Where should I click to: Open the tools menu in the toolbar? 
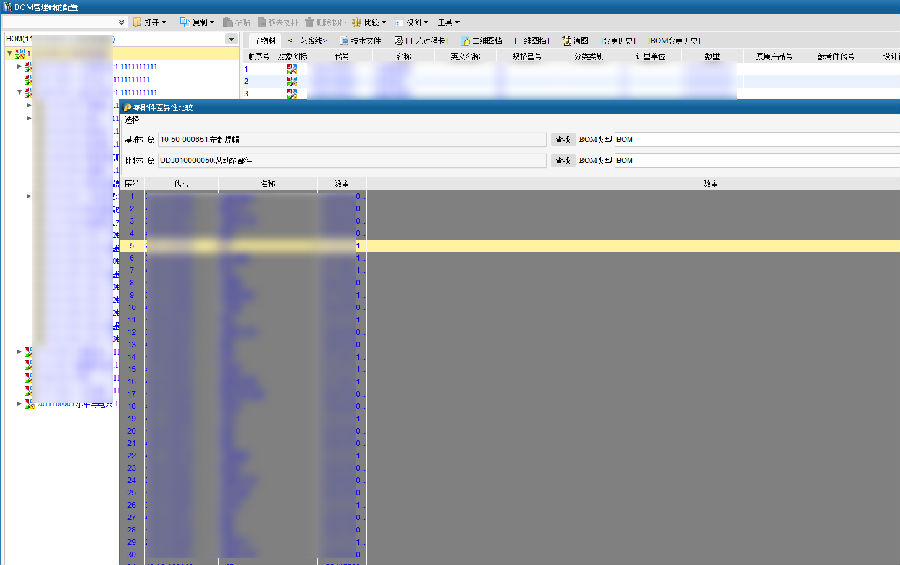pyautogui.click(x=448, y=22)
